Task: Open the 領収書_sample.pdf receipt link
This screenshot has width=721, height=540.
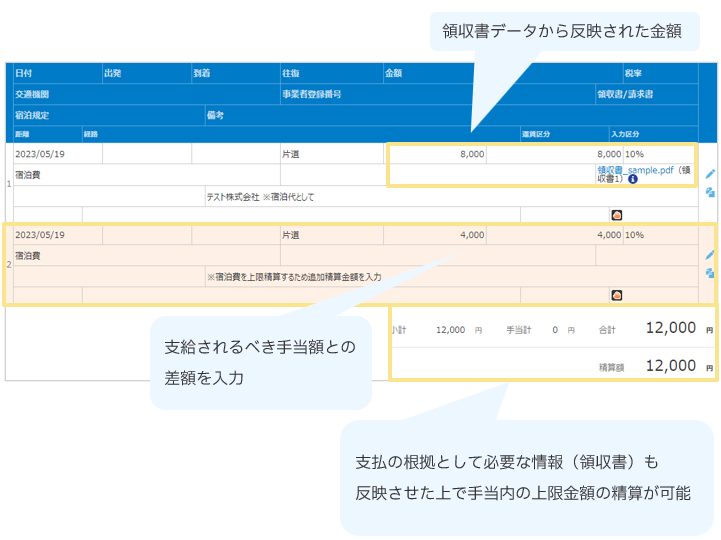Action: tap(634, 170)
